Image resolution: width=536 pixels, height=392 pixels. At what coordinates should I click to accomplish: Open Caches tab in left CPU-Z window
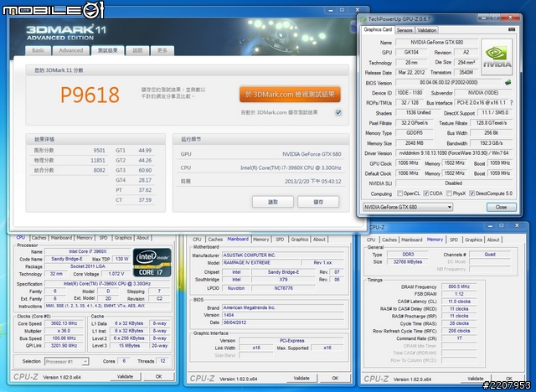(x=39, y=238)
